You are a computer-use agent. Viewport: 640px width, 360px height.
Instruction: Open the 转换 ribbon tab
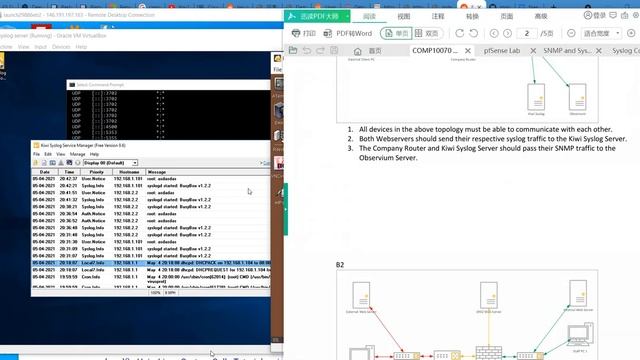[x=472, y=16]
